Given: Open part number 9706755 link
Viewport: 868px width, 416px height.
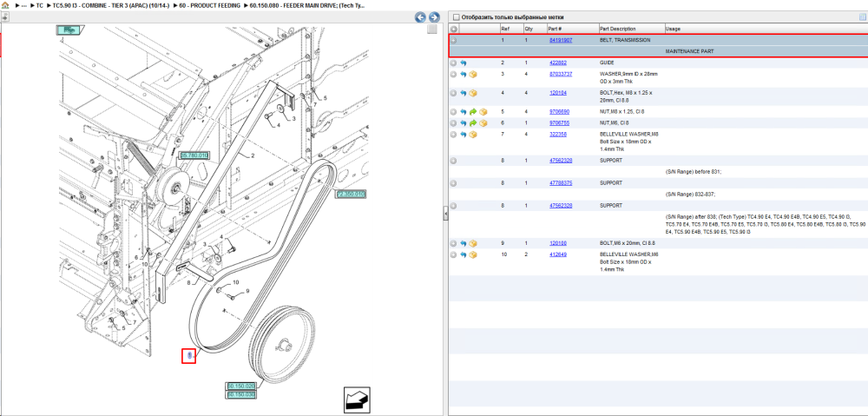Looking at the screenshot, I should pos(559,123).
